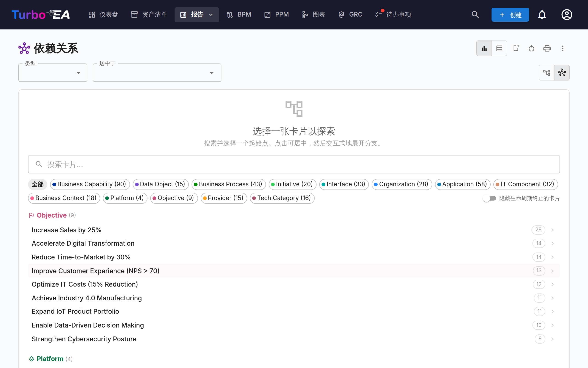This screenshot has height=368, width=588.
Task: Go to 仪表盘 dashboard
Action: click(103, 14)
